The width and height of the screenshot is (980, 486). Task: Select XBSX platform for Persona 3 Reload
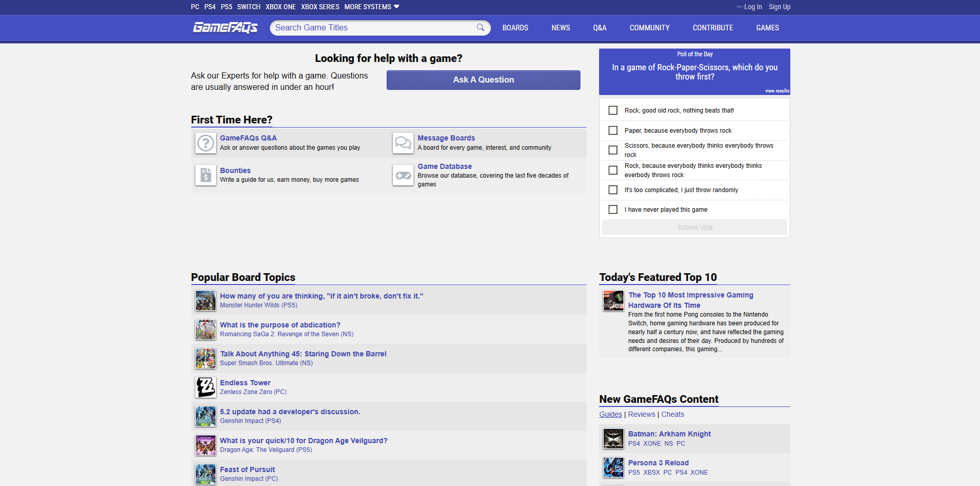651,473
